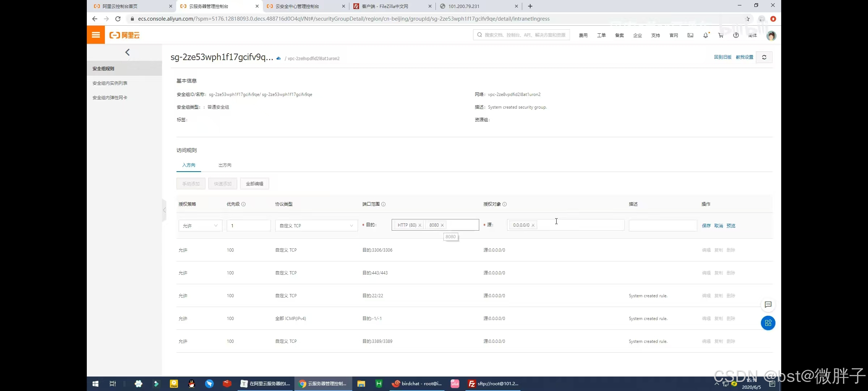Select 安全组内实例列表 in sidebar
Image resolution: width=868 pixels, height=391 pixels.
click(x=110, y=83)
